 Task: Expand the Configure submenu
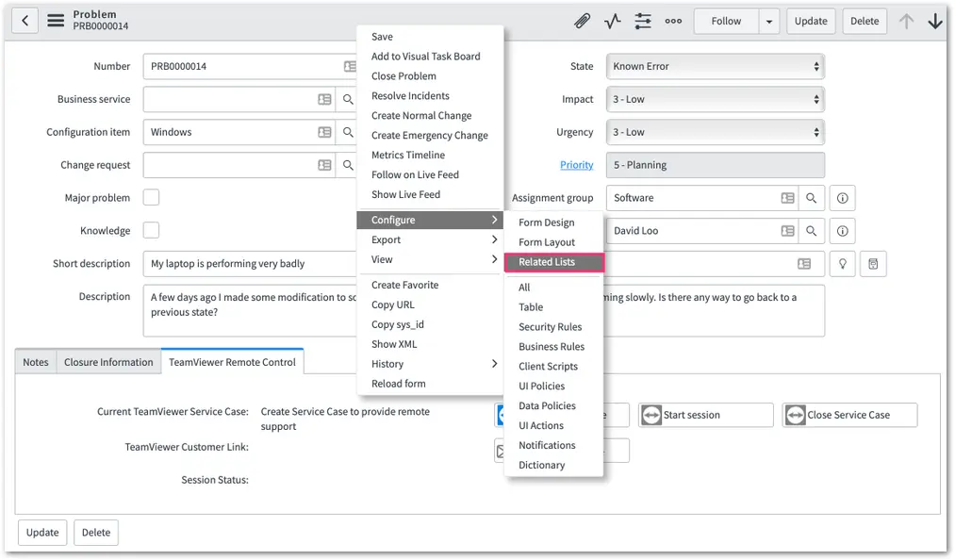pos(430,220)
